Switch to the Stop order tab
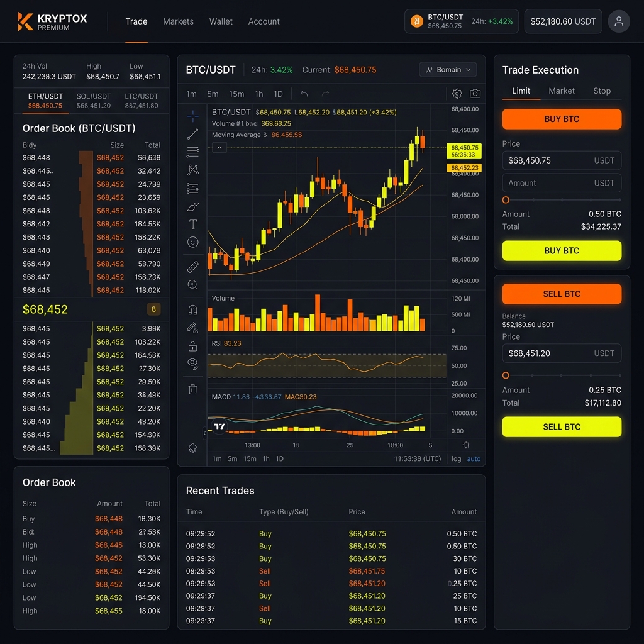This screenshot has height=644, width=644. [602, 91]
